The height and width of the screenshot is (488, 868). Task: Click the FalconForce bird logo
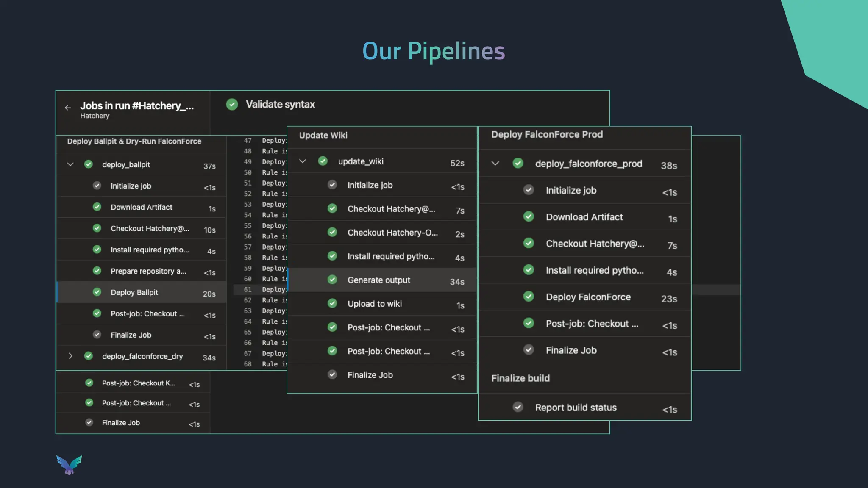coord(69,465)
